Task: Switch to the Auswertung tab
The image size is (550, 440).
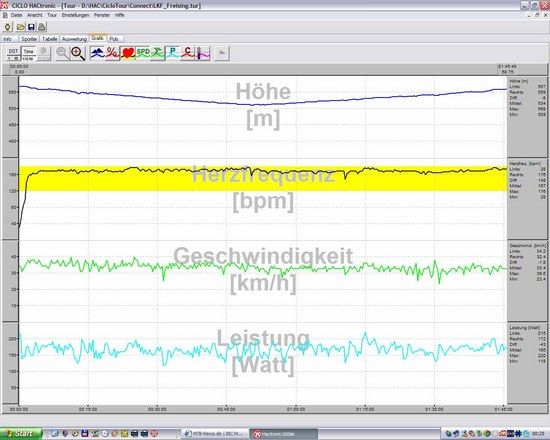Action: [x=74, y=39]
